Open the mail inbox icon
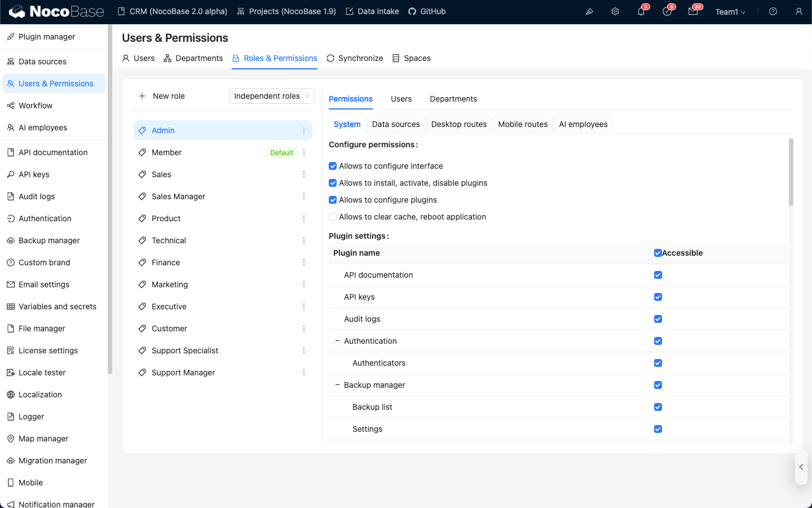Image resolution: width=812 pixels, height=508 pixels. pos(693,12)
